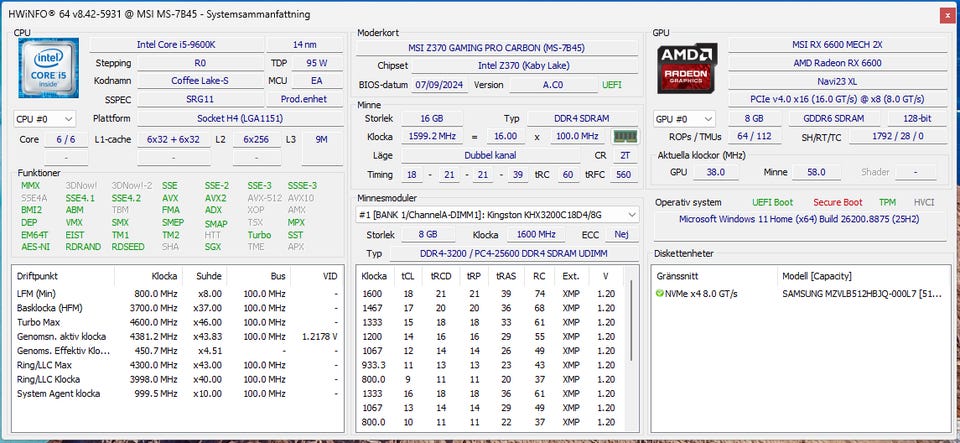
Task: Click the AMD Radeon Graphics logo
Action: (x=687, y=68)
